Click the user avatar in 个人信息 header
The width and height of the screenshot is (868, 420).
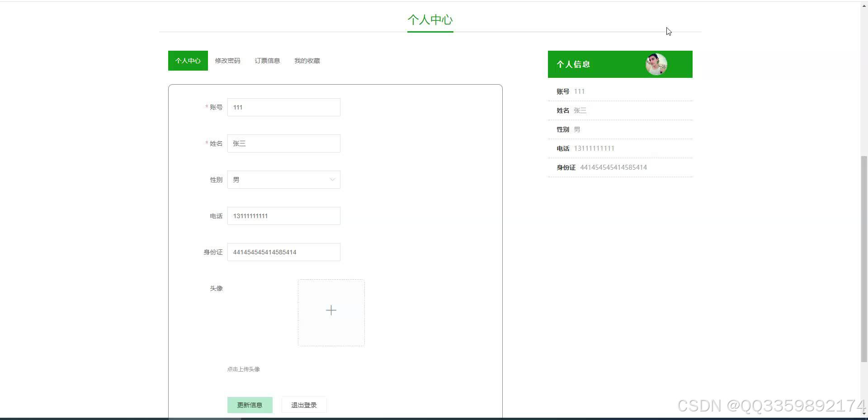click(x=656, y=64)
